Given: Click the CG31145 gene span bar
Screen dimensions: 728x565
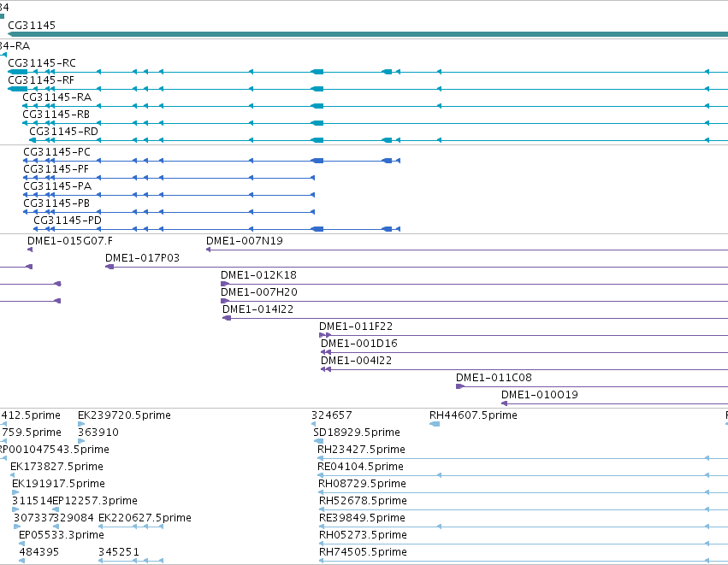Looking at the screenshot, I should coord(368,34).
